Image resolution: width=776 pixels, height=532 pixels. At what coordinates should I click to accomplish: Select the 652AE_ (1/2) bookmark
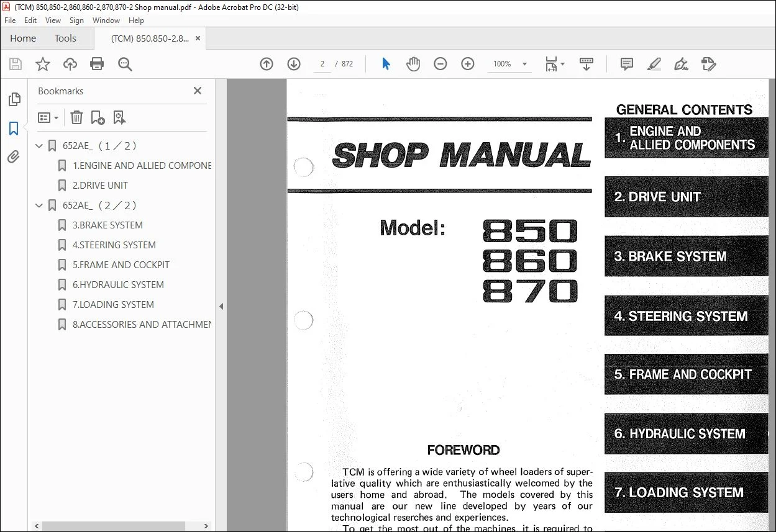pos(99,146)
